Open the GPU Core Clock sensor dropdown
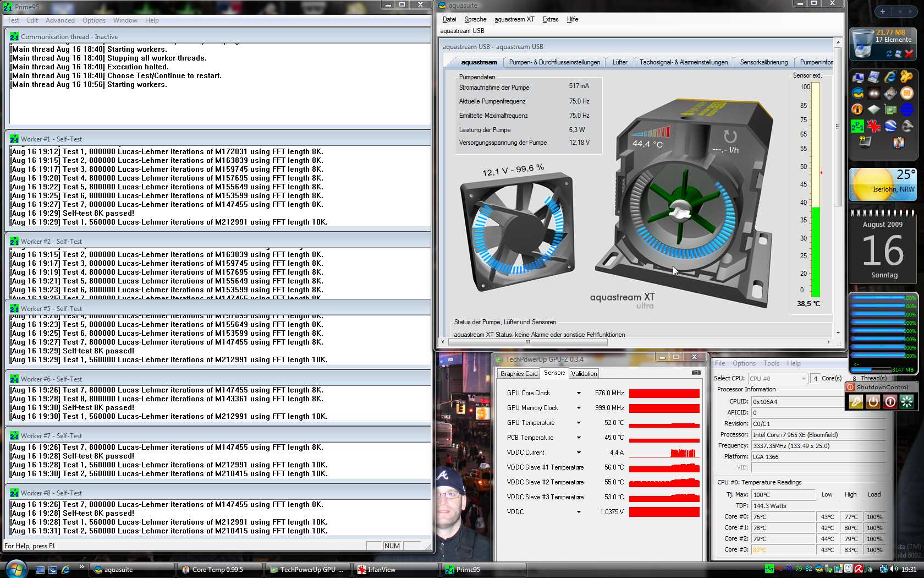This screenshot has width=924, height=578. 579,393
